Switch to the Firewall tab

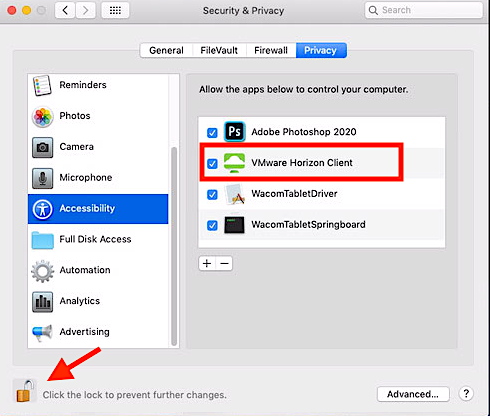coord(271,50)
